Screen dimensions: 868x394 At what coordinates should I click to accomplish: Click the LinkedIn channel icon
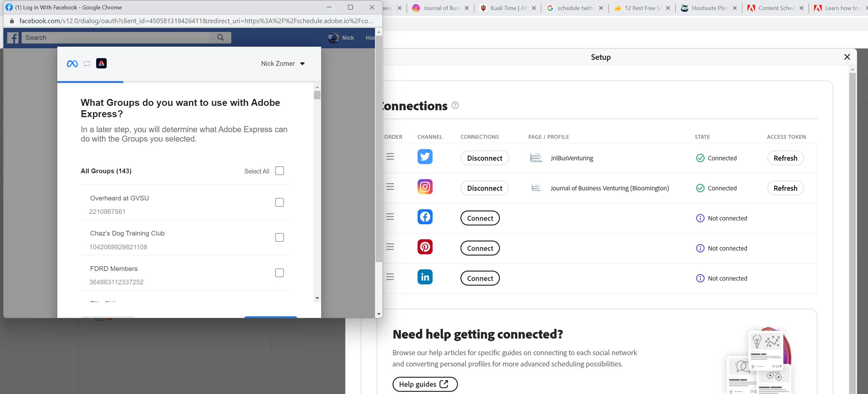point(424,277)
